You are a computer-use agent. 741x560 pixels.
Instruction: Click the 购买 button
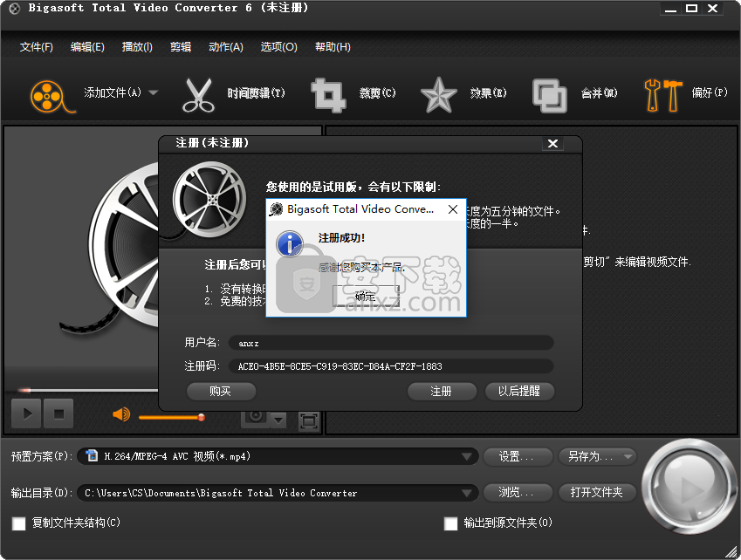pyautogui.click(x=221, y=391)
